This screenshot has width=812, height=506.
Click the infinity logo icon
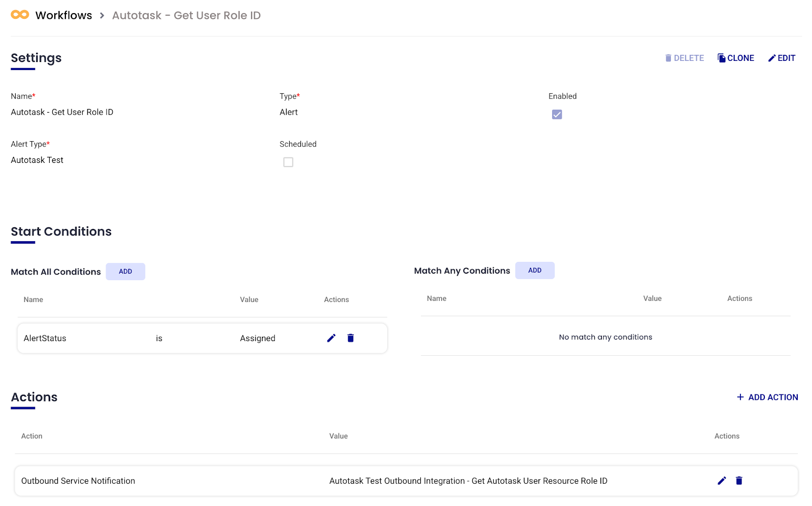[x=20, y=15]
